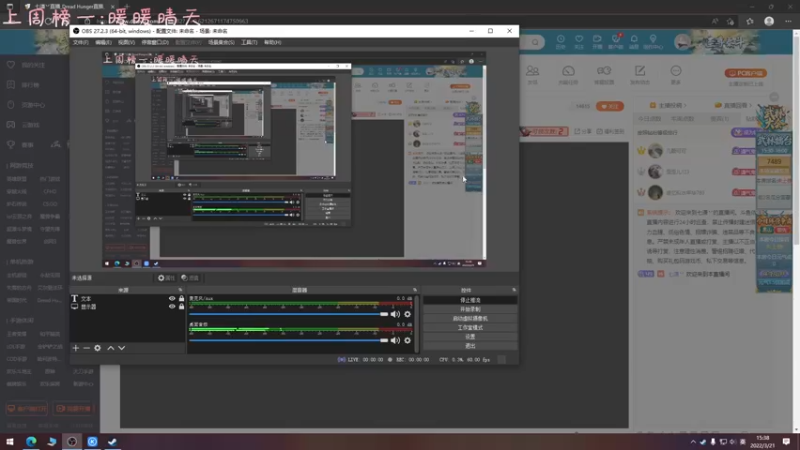Open browser settings three-dot menu
Screen dimensions: 800x450
click(789, 21)
